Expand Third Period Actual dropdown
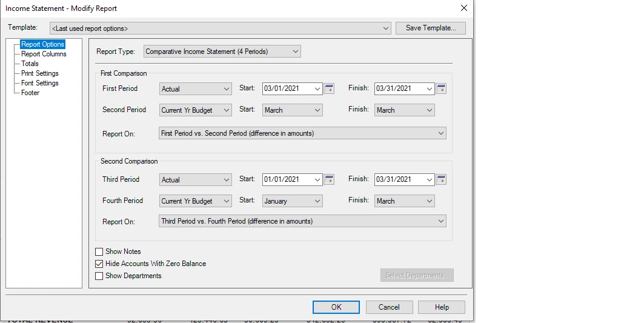This screenshot has height=323, width=644. 196,179
